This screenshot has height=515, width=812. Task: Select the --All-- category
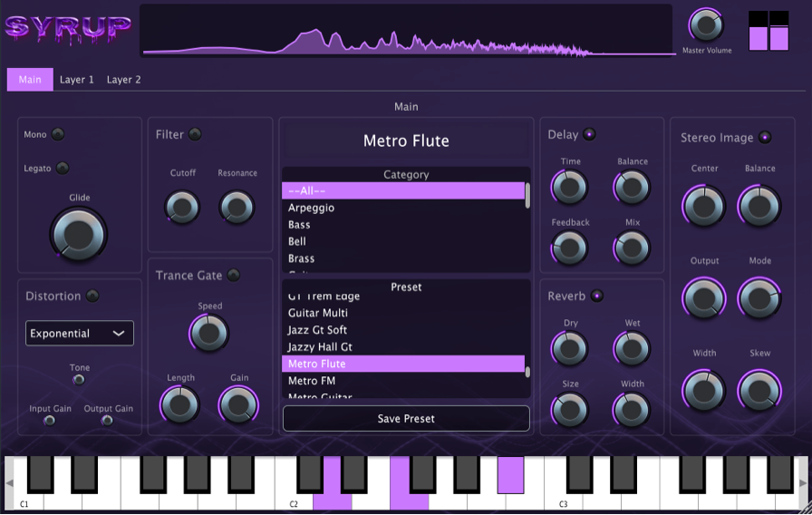(x=403, y=190)
